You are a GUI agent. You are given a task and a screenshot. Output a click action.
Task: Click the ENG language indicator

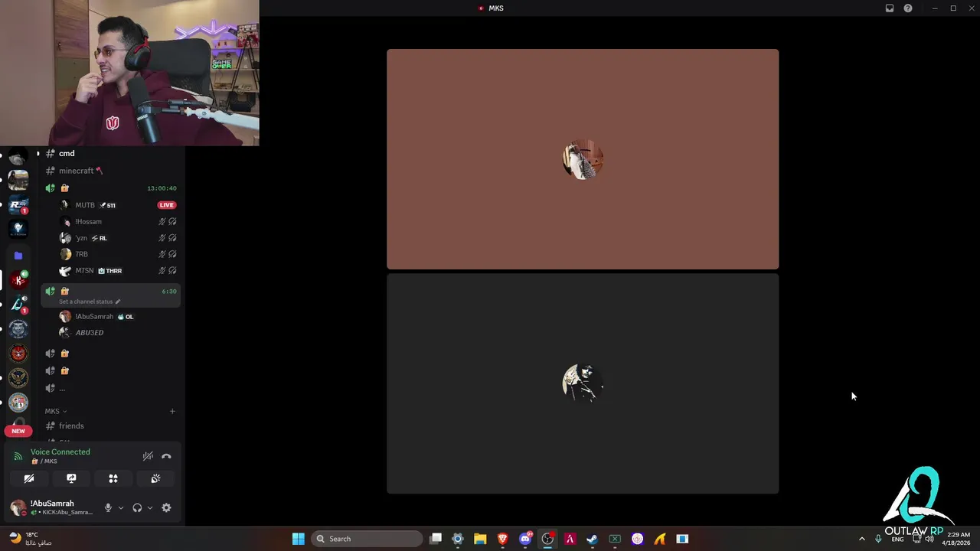897,539
